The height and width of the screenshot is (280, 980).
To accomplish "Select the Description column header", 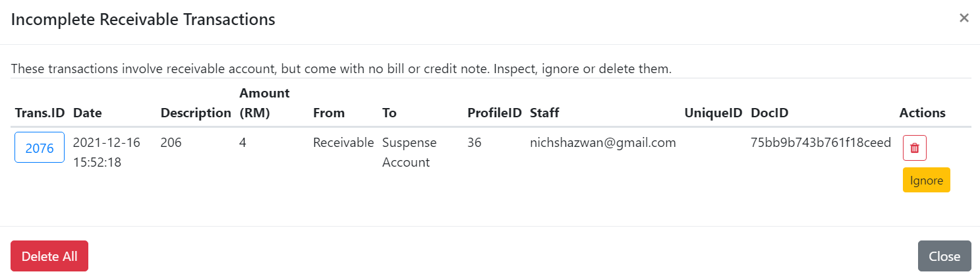I will 196,113.
